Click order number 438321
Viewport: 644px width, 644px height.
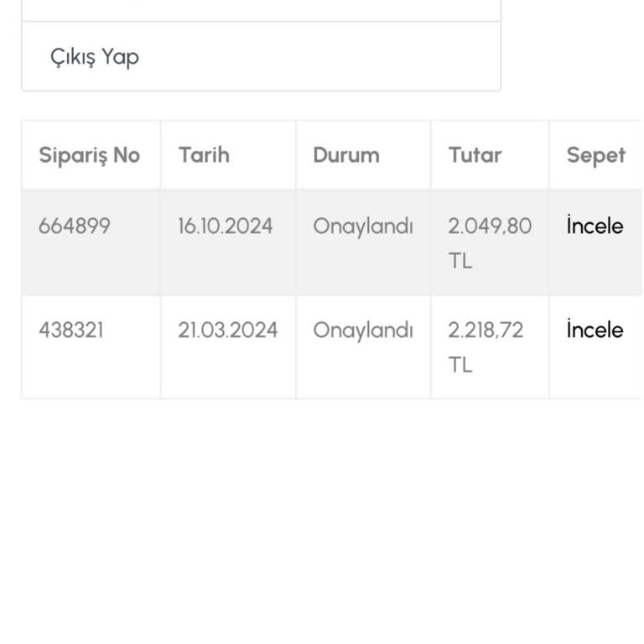(x=71, y=330)
